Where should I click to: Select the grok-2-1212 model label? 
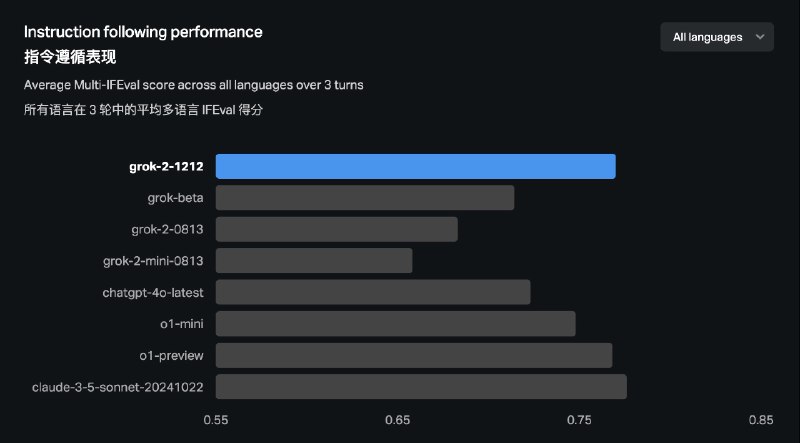(x=166, y=167)
